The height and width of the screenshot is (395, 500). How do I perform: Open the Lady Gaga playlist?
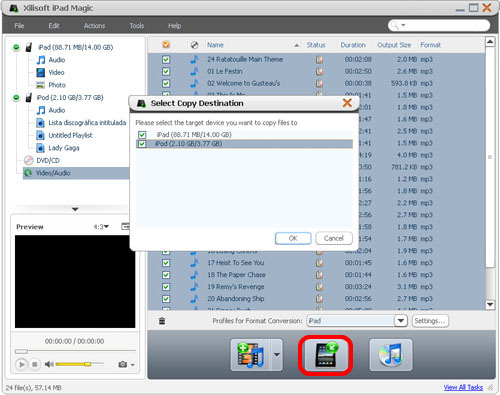pyautogui.click(x=64, y=148)
